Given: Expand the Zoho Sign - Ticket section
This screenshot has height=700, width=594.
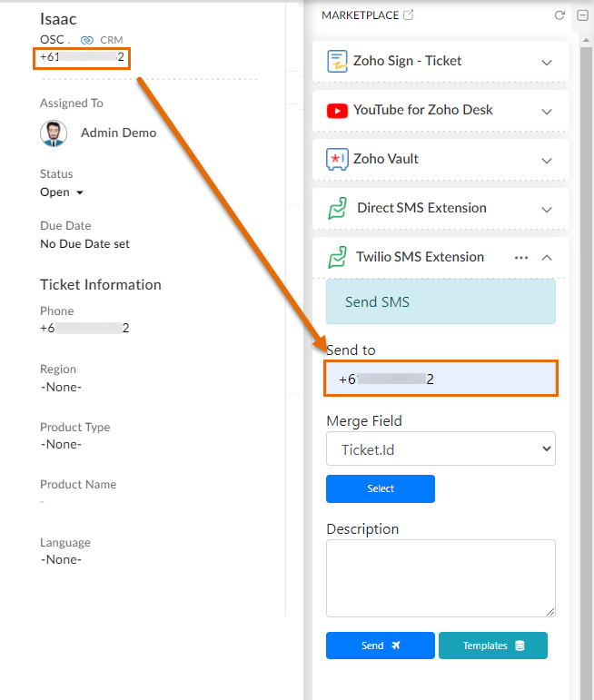Looking at the screenshot, I should [x=547, y=63].
